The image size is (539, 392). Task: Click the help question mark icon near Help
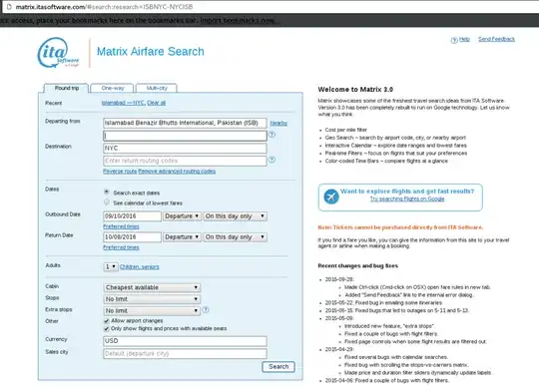[454, 40]
